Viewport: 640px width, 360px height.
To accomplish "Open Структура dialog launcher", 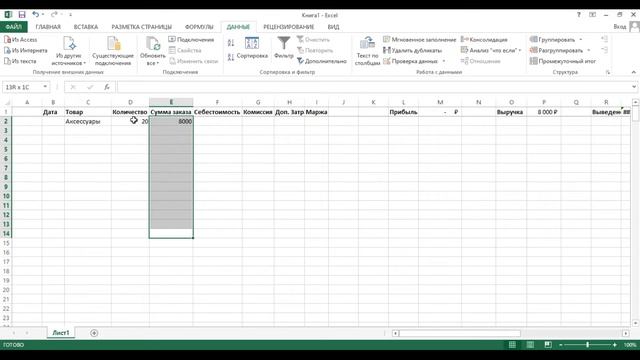I will point(608,72).
